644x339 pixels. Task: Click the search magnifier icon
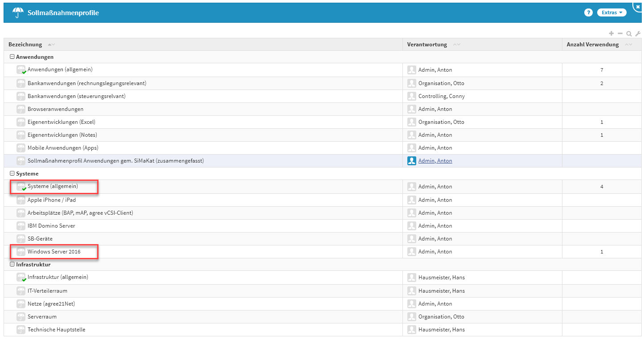629,33
